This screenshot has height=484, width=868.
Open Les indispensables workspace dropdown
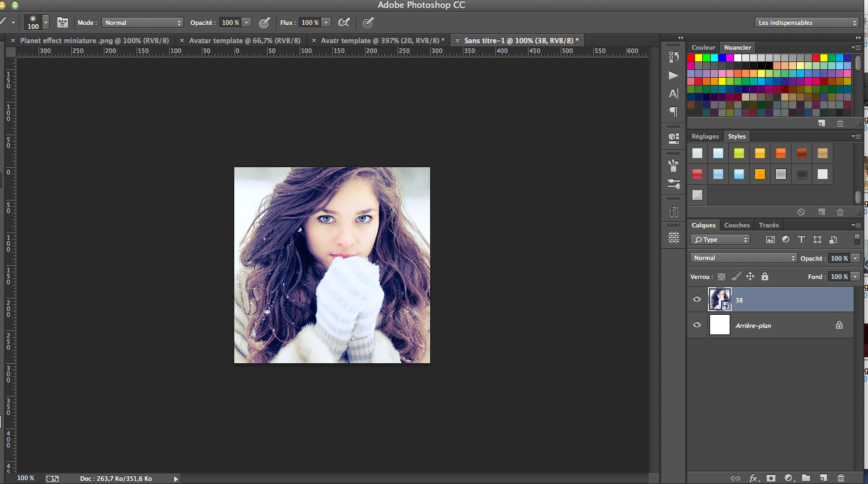[x=807, y=22]
